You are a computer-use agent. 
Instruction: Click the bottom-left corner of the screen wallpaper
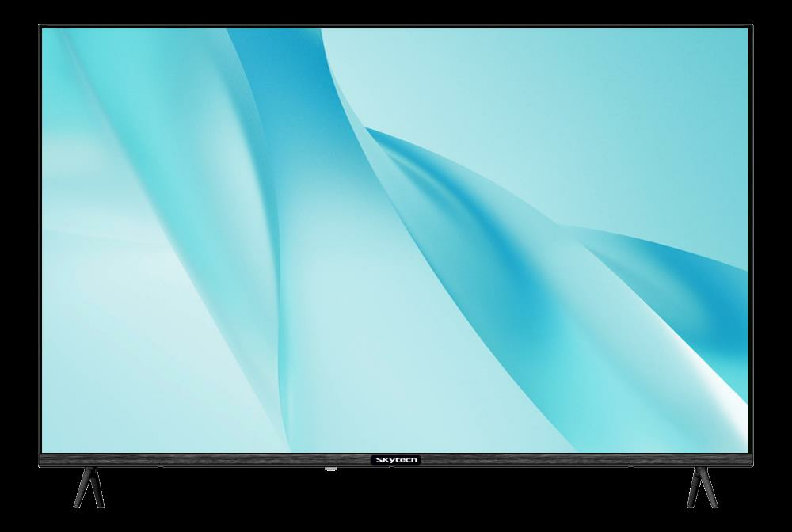46,448
